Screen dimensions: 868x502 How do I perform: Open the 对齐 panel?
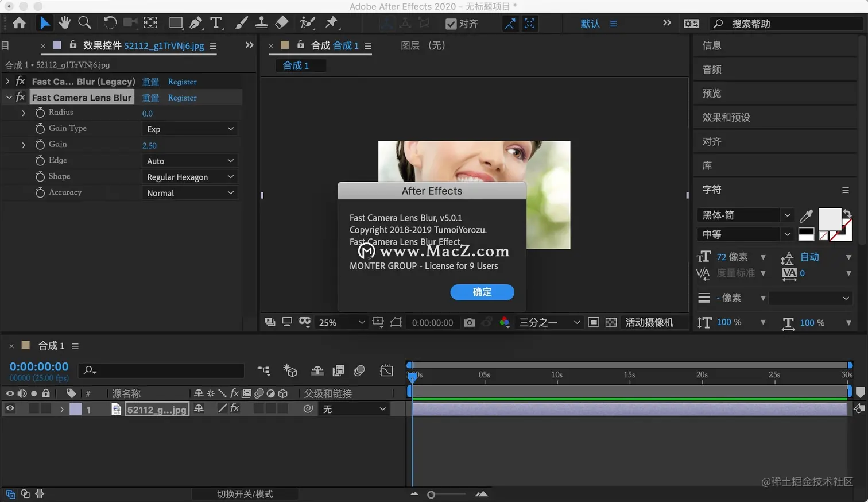click(712, 142)
